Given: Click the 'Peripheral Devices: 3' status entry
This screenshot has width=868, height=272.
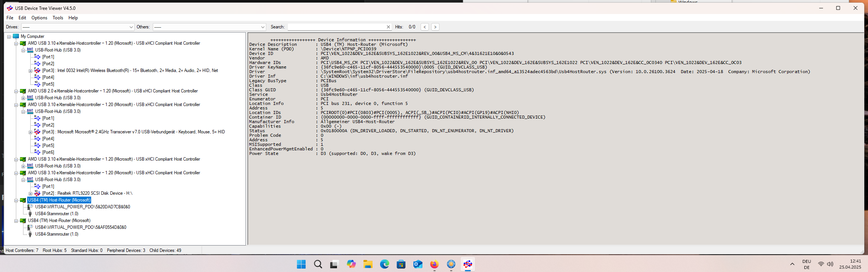Looking at the screenshot, I should pos(126,250).
